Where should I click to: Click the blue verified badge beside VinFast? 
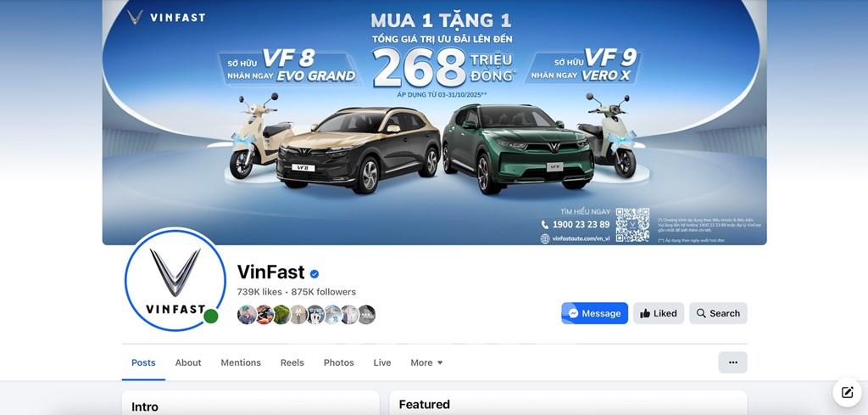point(314,274)
